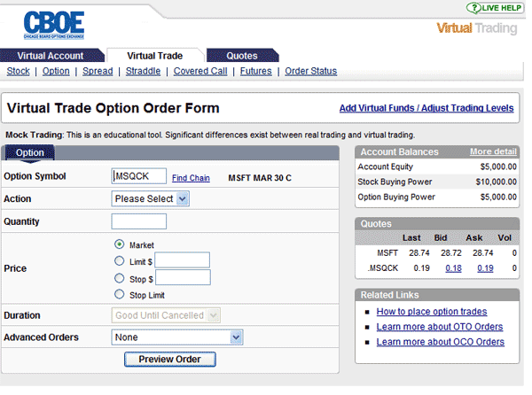Click the Preview Order button

169,360
